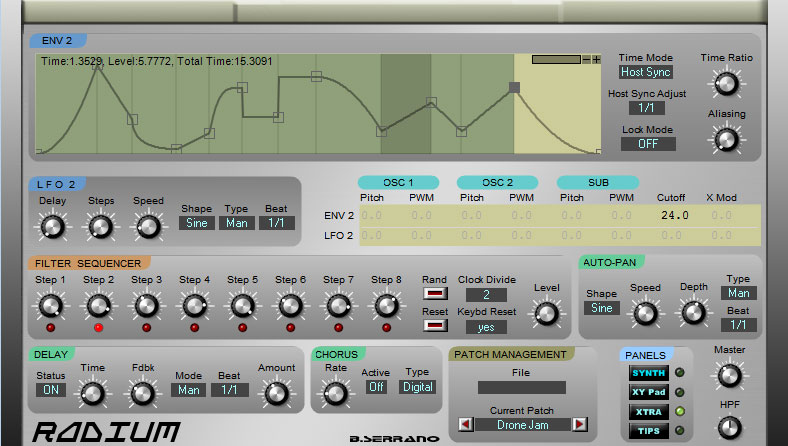Open the Chorus Type Digital dropdown
This screenshot has height=446, width=788.
click(x=419, y=387)
